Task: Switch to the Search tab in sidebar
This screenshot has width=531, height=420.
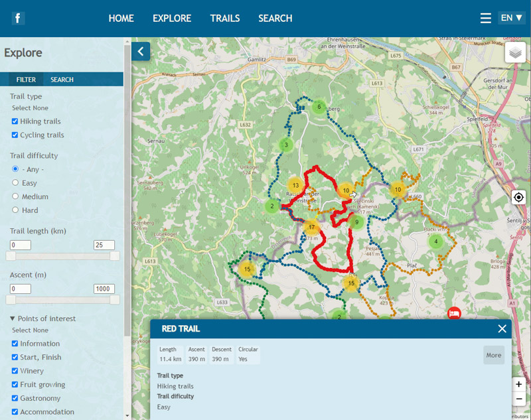Action: click(x=62, y=80)
